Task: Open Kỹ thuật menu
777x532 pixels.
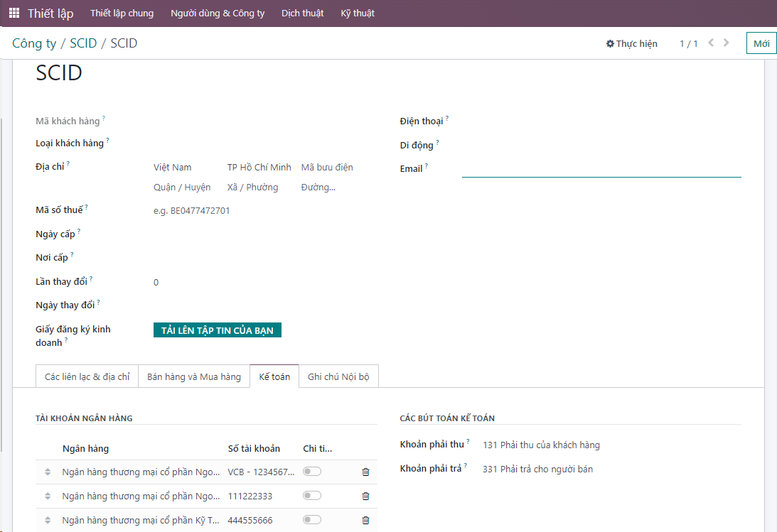Action: (358, 13)
